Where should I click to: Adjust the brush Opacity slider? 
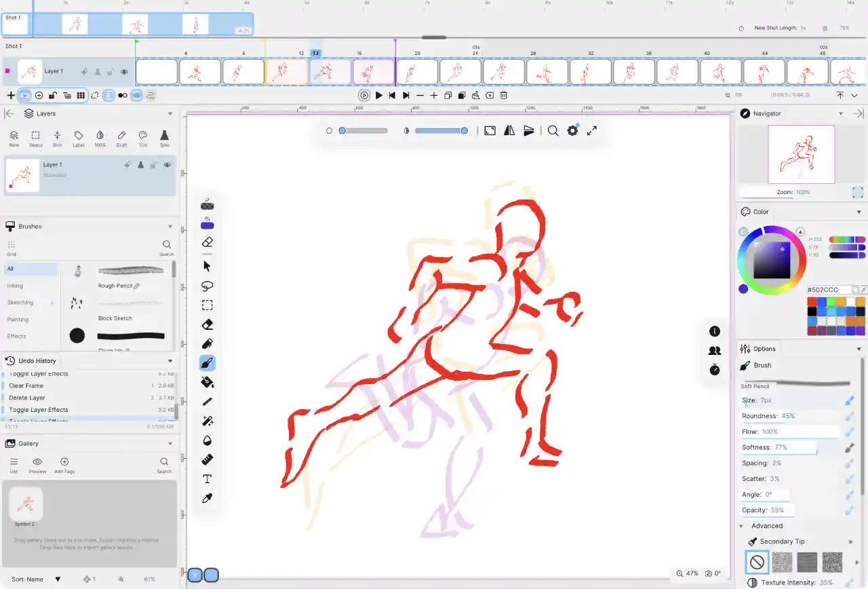click(x=791, y=510)
